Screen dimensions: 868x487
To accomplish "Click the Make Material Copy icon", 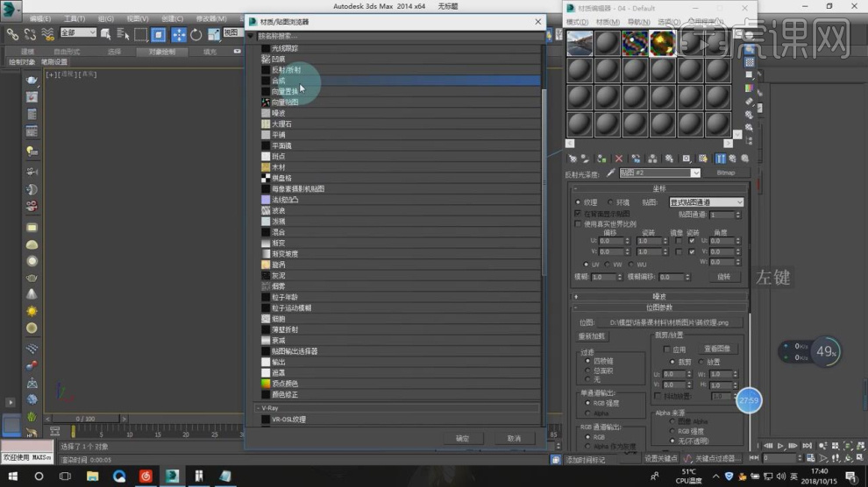I will click(x=636, y=159).
